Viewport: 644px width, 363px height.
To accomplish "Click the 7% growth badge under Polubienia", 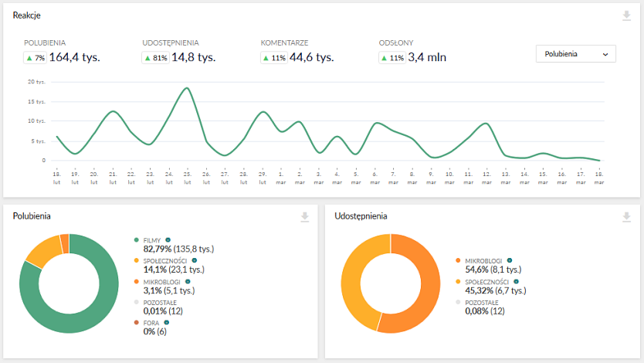I will click(36, 57).
